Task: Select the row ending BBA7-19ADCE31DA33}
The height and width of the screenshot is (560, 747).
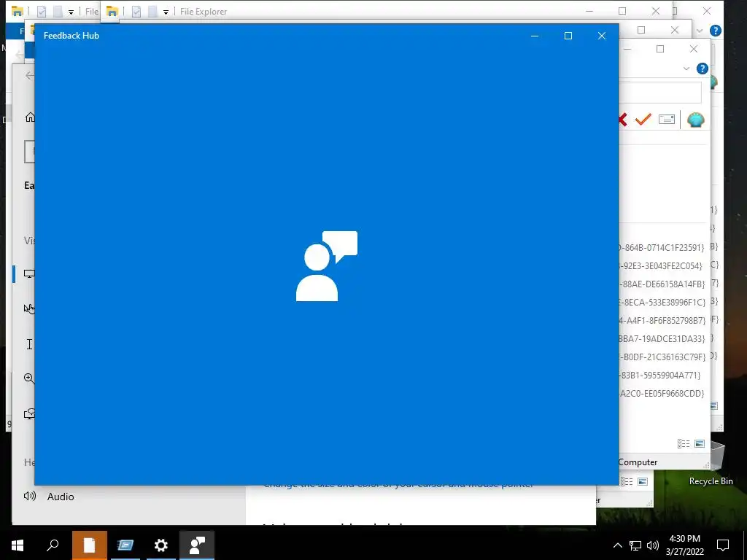Action: (x=662, y=339)
